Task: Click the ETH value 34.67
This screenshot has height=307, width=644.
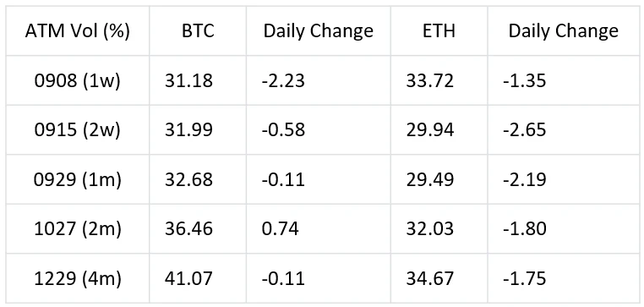Action: 430,279
